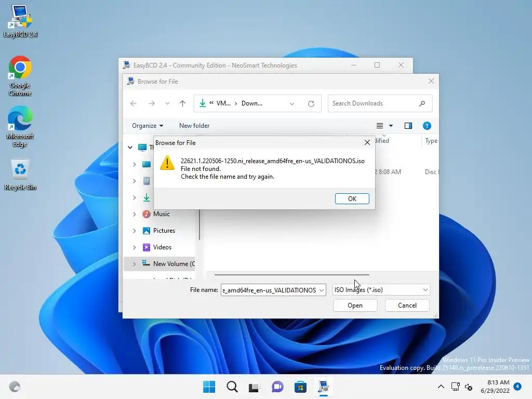Click the search magnifier icon in Search Downloads

point(422,103)
